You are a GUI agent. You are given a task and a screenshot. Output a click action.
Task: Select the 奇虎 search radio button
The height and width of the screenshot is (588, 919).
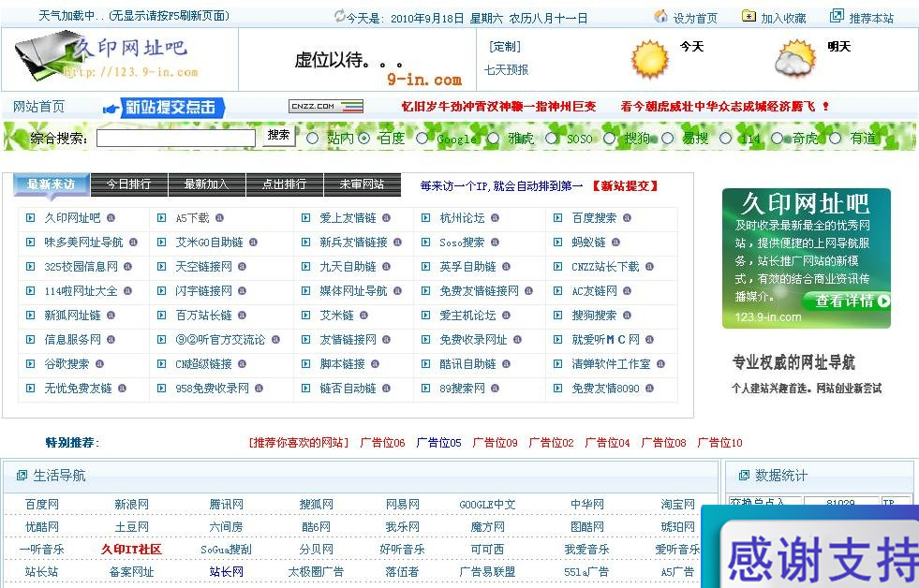click(x=778, y=139)
